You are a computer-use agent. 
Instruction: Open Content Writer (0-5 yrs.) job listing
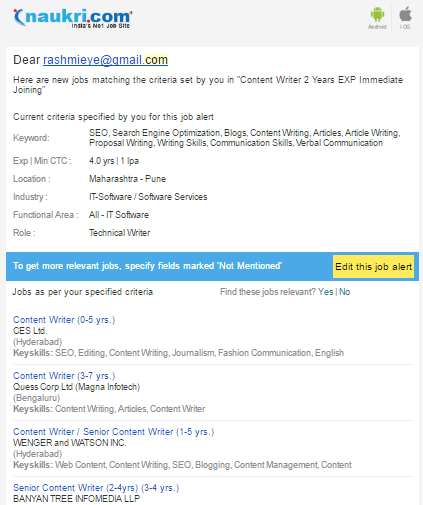[x=64, y=320]
